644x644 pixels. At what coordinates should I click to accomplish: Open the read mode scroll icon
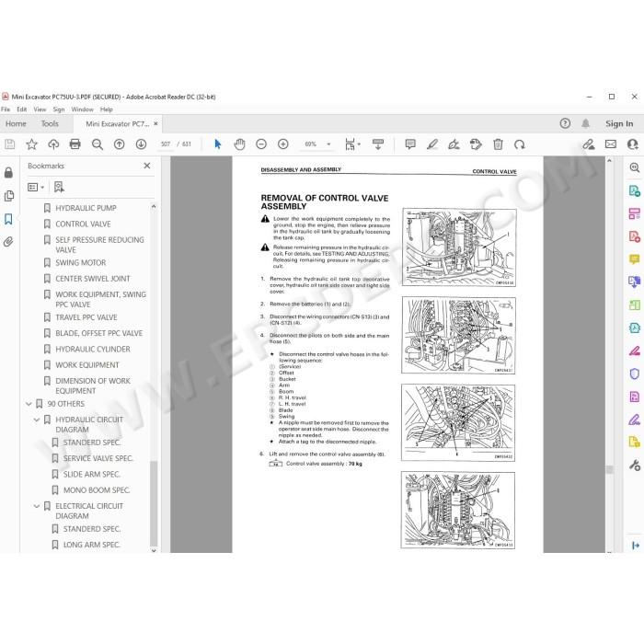click(378, 144)
